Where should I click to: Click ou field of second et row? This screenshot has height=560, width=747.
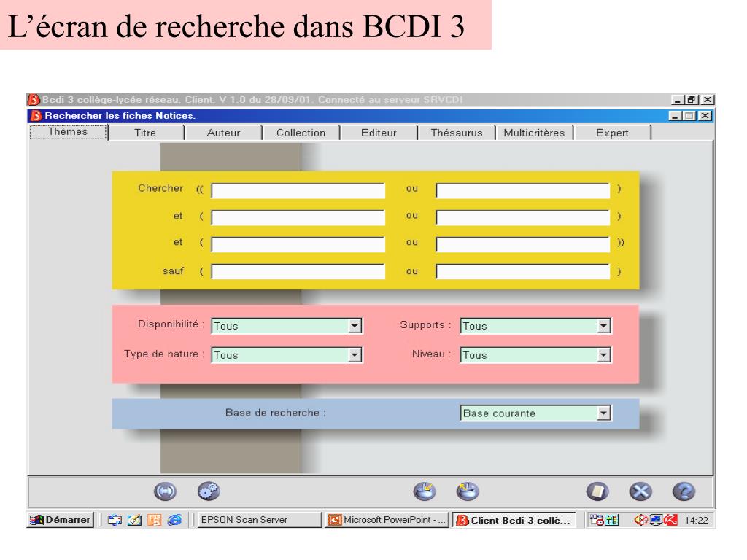coord(523,244)
